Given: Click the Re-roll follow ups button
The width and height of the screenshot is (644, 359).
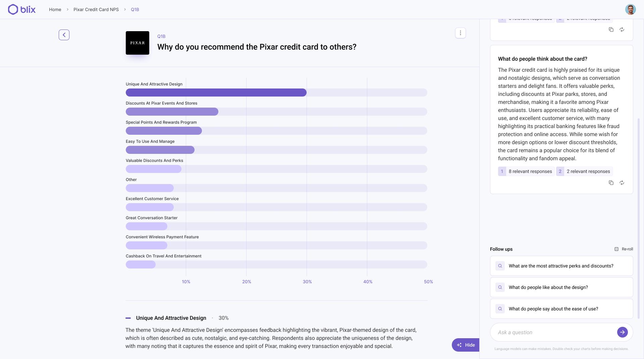Looking at the screenshot, I should click(x=624, y=249).
